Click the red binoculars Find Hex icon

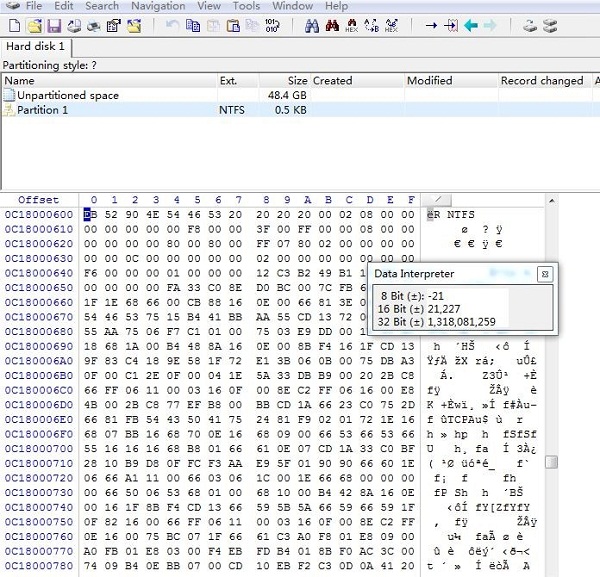332,26
